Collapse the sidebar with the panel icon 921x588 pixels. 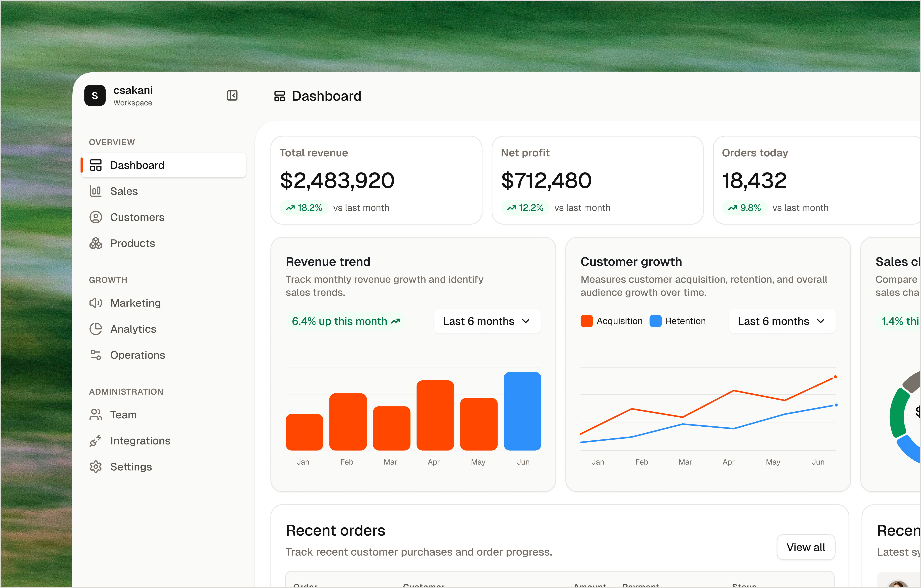[232, 95]
